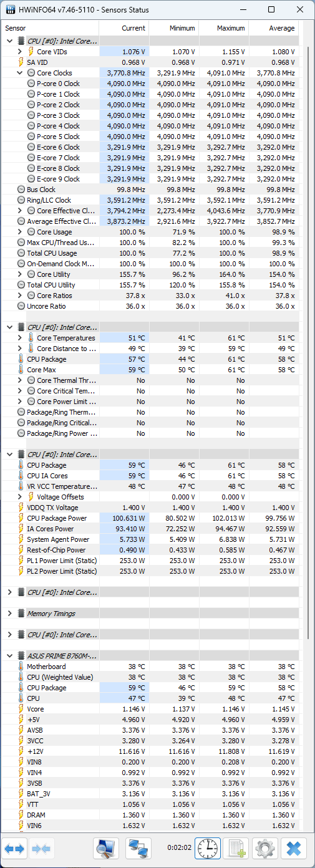Click the HWiNFO64 title bar app icon
Image resolution: width=315 pixels, height=868 pixels.
11,9
